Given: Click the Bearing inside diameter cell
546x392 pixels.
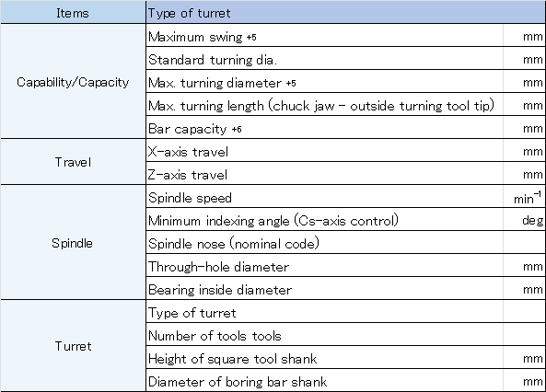Looking at the screenshot, I should coord(324,288).
